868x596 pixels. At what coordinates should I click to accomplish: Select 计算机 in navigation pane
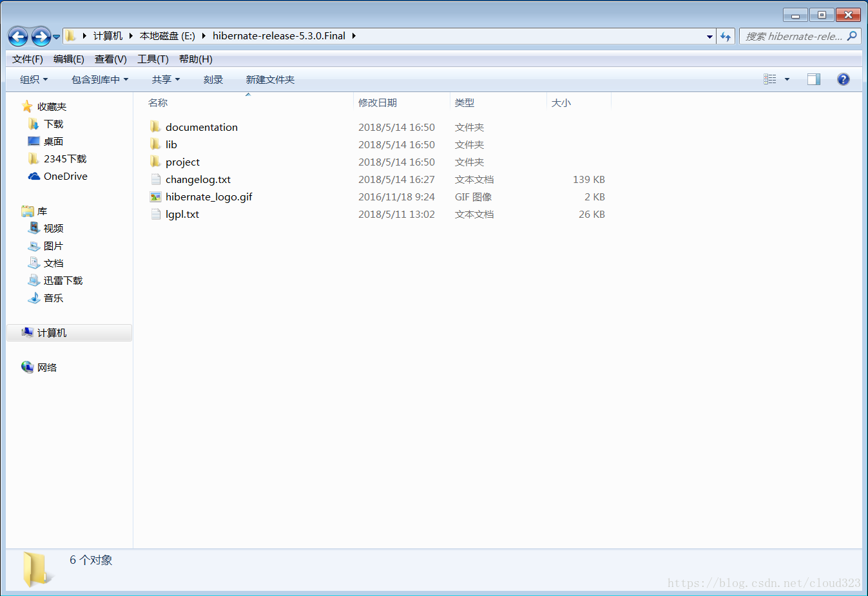pyautogui.click(x=69, y=332)
